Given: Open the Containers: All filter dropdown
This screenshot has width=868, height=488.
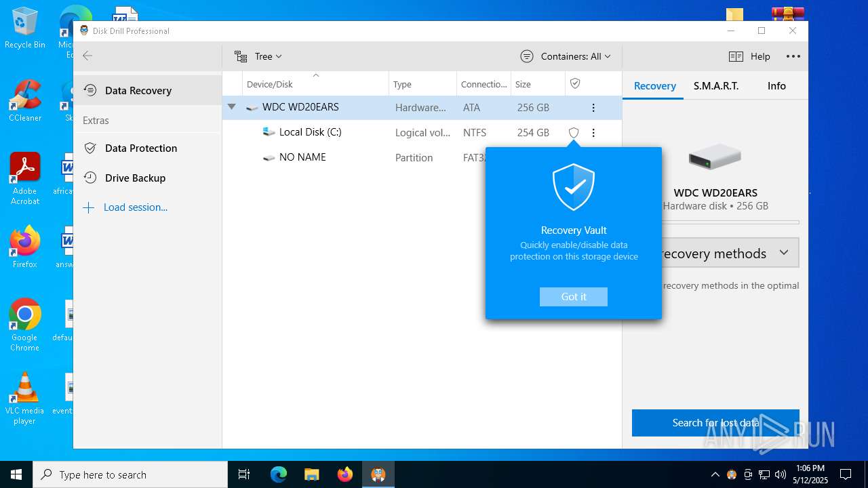Looking at the screenshot, I should (x=566, y=56).
